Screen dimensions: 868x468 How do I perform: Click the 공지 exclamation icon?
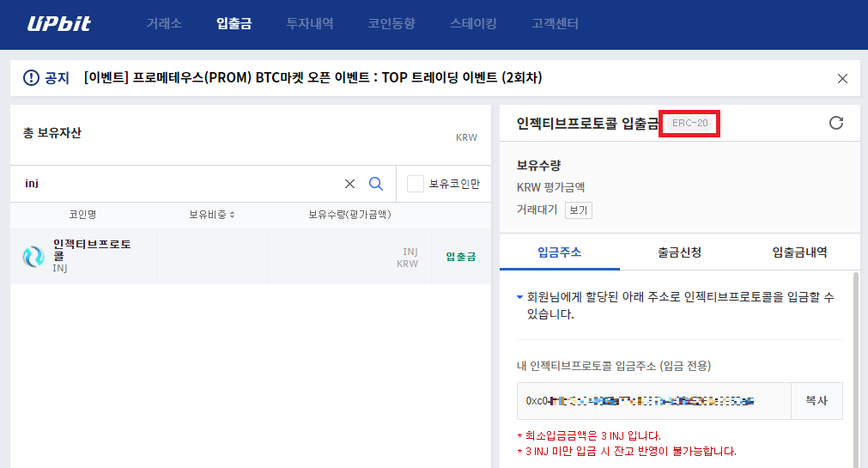(31, 78)
